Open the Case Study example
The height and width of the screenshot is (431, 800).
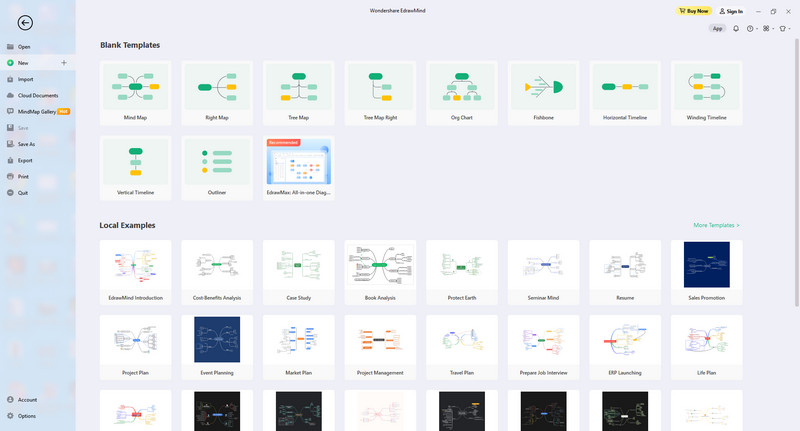(x=298, y=272)
